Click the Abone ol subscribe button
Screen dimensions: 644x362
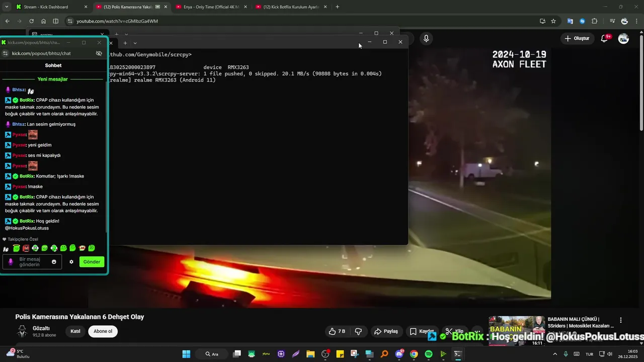(x=103, y=331)
